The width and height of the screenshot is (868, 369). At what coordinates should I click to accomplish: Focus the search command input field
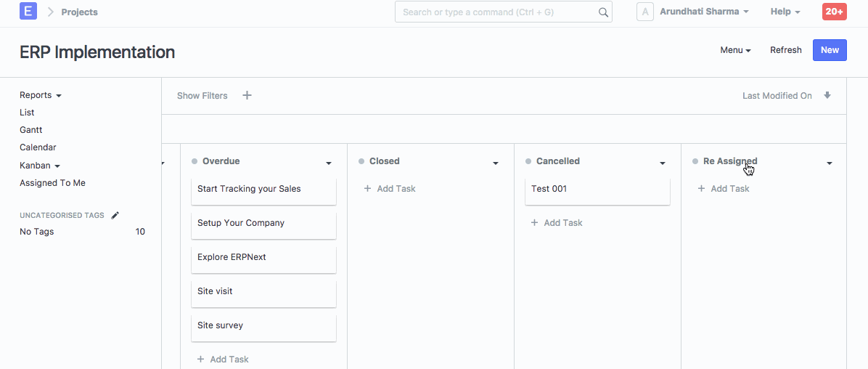click(499, 12)
